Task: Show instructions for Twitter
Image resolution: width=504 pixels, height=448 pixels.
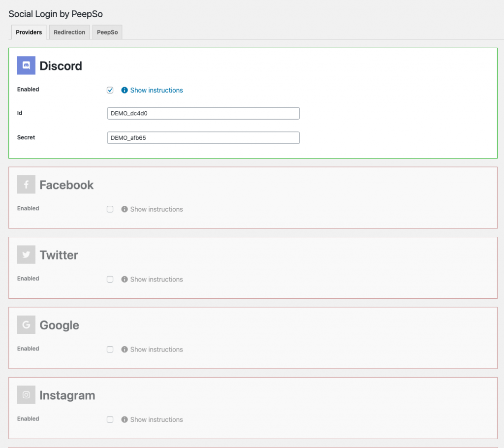Action: click(157, 280)
